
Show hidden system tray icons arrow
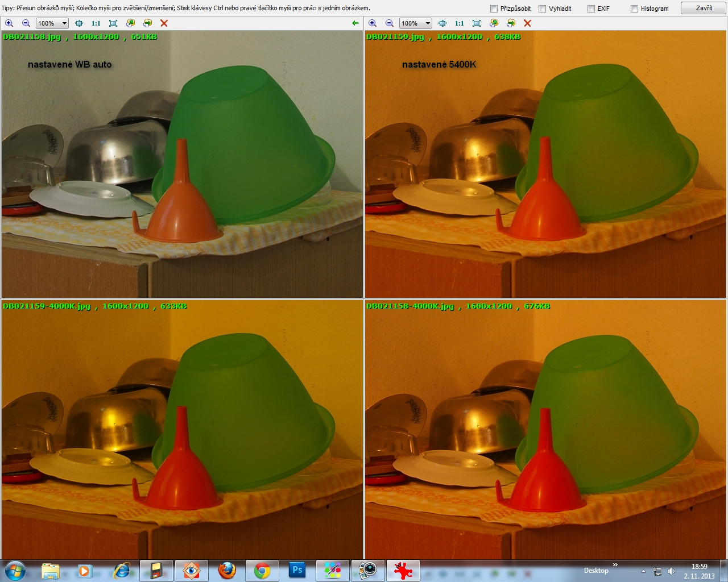(x=643, y=571)
